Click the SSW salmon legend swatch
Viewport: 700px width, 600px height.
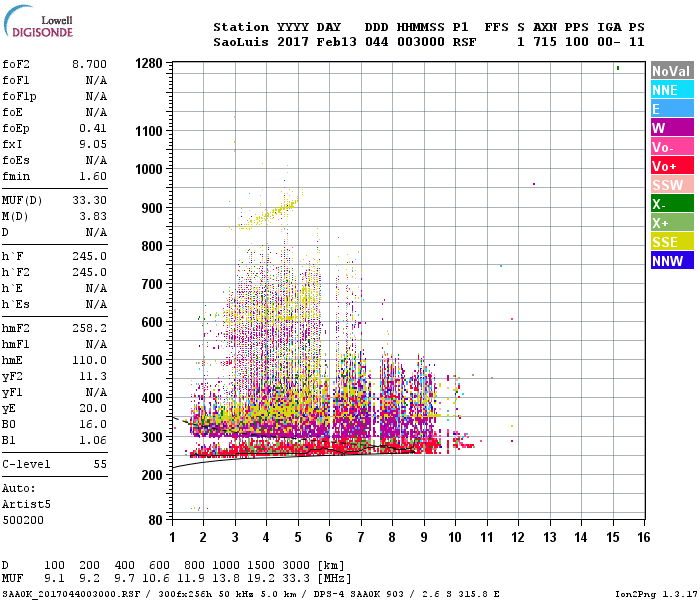click(672, 185)
